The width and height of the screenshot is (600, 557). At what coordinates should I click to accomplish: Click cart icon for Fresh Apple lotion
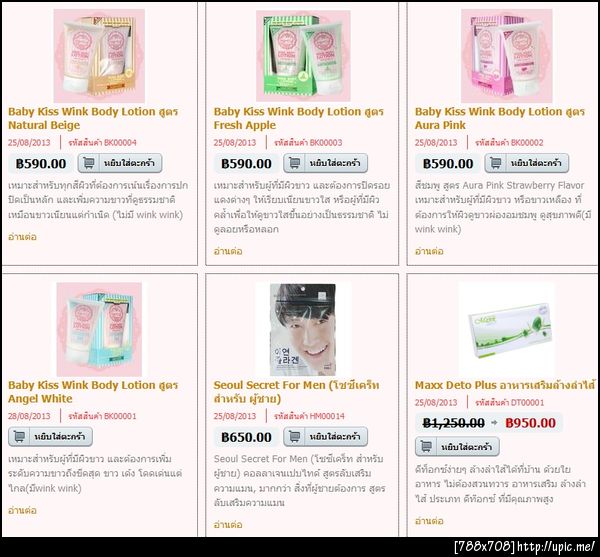(294, 163)
